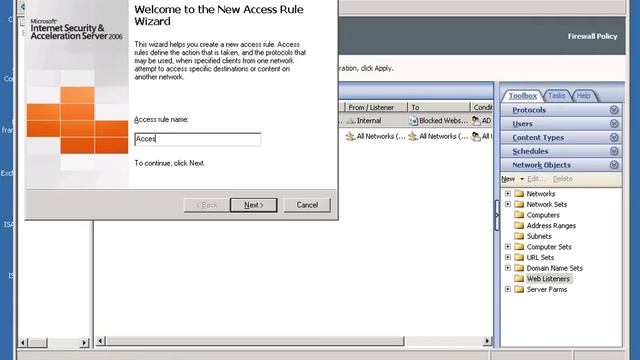Expand the Network Sets tree node

coord(508,204)
